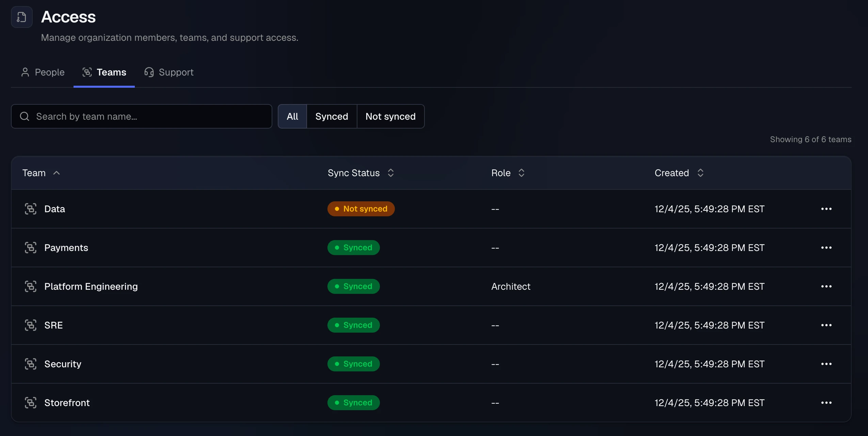Click the team icon next to Payments

31,248
